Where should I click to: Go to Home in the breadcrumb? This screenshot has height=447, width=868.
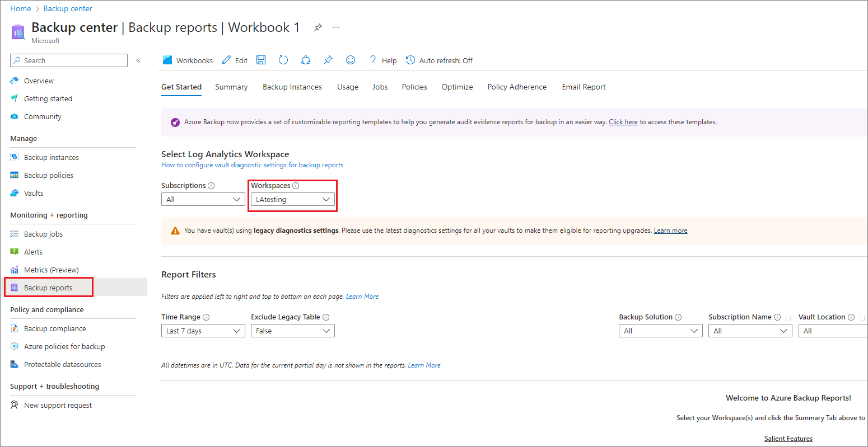pos(21,8)
